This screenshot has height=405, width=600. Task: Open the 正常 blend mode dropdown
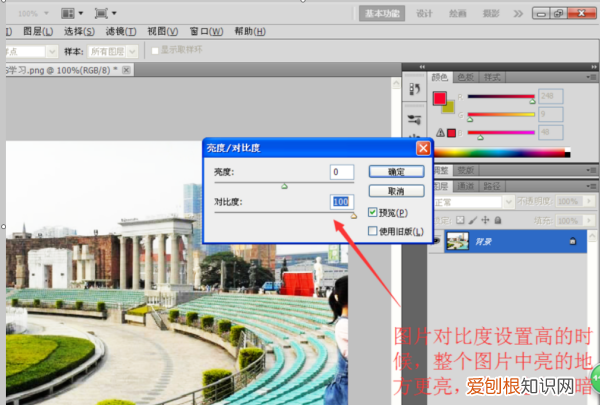click(508, 201)
